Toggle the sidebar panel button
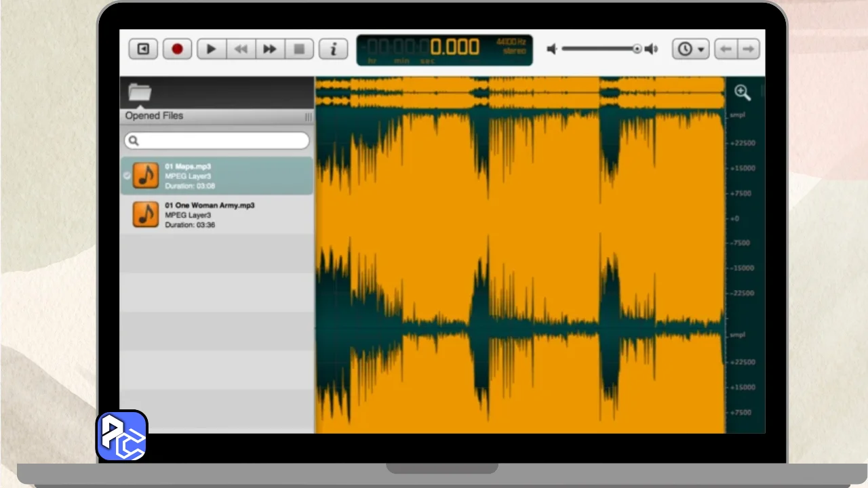Viewport: 868px width, 488px height. (143, 49)
